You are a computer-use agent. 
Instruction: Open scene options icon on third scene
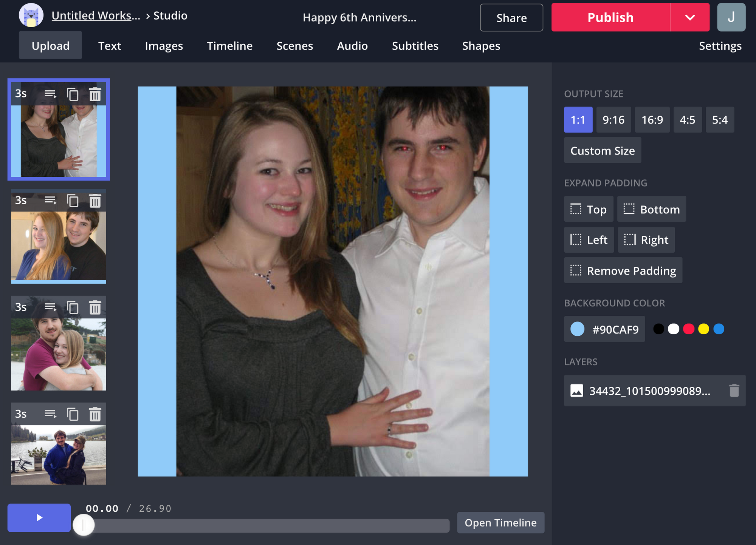pos(50,307)
